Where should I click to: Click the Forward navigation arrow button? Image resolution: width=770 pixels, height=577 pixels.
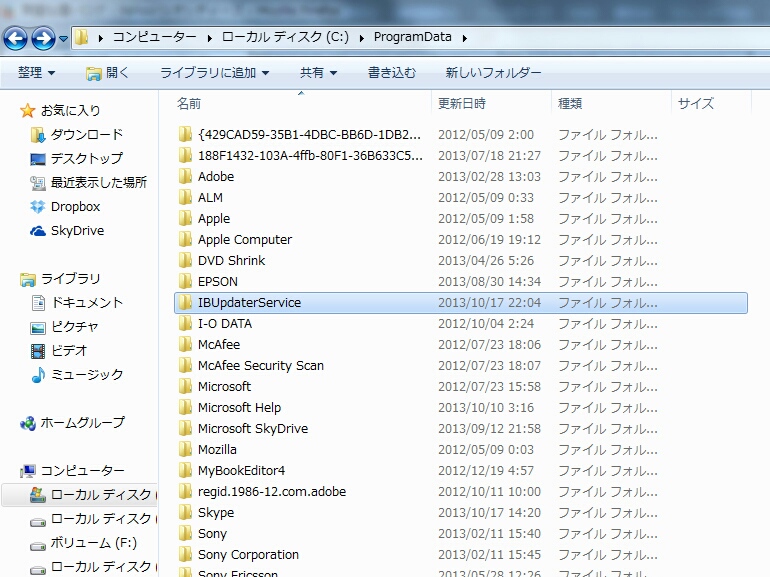point(43,38)
